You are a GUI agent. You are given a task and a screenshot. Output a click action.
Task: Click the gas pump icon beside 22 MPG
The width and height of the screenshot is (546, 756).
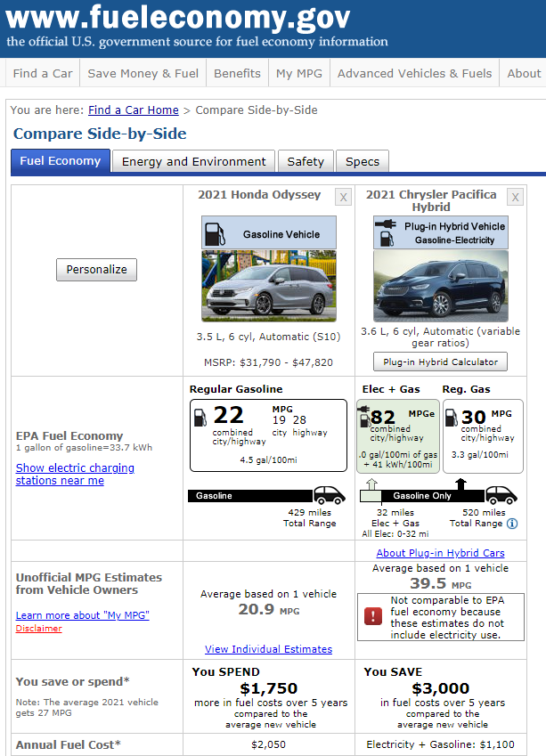tap(200, 418)
